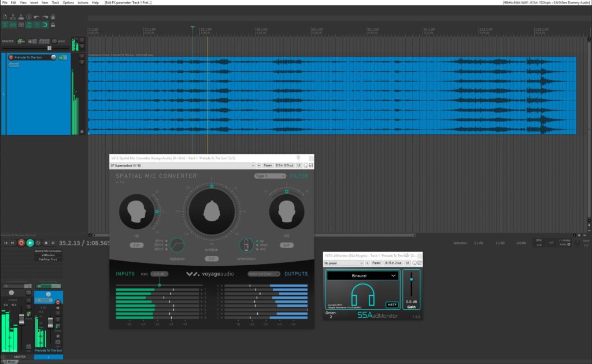Click the rotation value field
592x364 pixels.
(212, 259)
